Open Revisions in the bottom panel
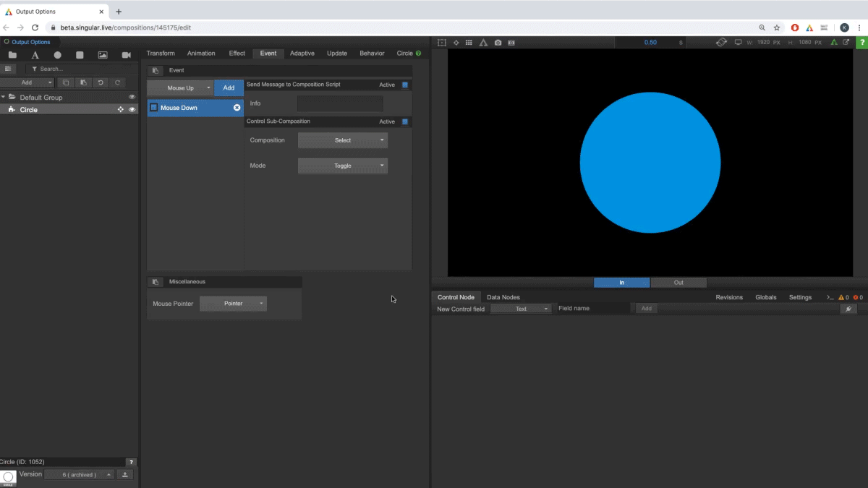This screenshot has width=868, height=488. (729, 297)
